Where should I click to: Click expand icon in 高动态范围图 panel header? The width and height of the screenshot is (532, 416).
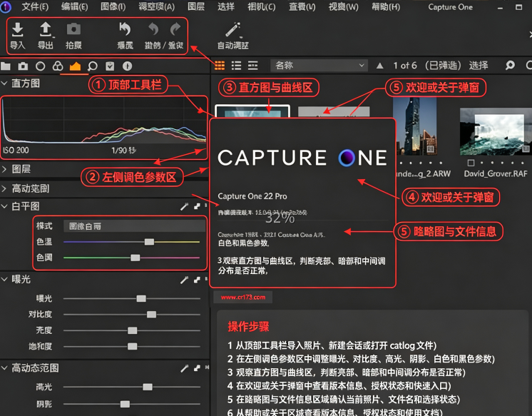[197, 367]
